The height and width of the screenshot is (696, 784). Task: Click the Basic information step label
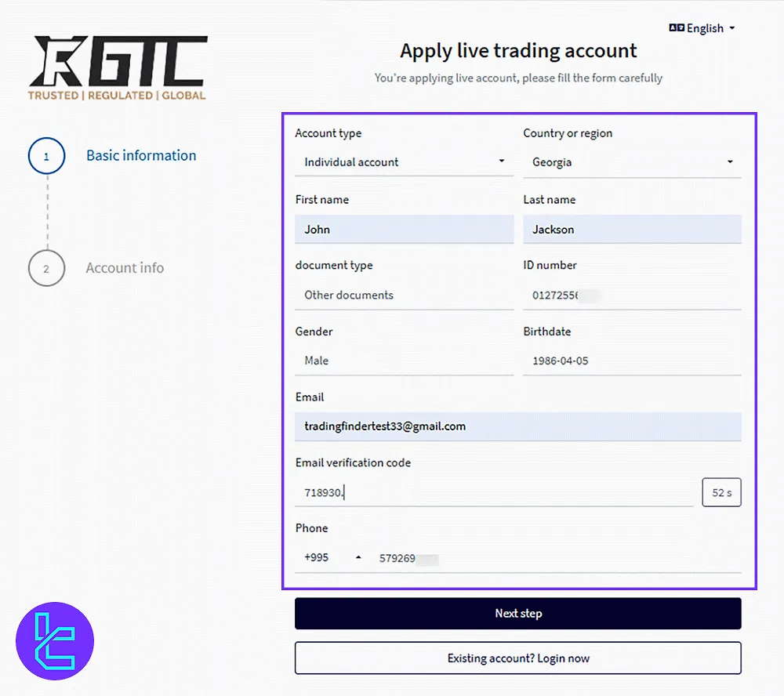[141, 155]
